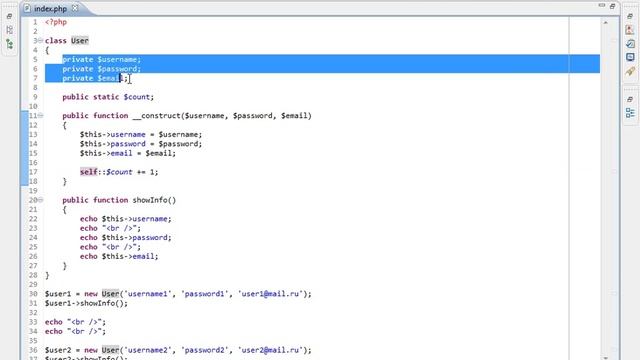
Task: Click the highlighted 'self' keyword on line 17
Action: click(x=89, y=172)
